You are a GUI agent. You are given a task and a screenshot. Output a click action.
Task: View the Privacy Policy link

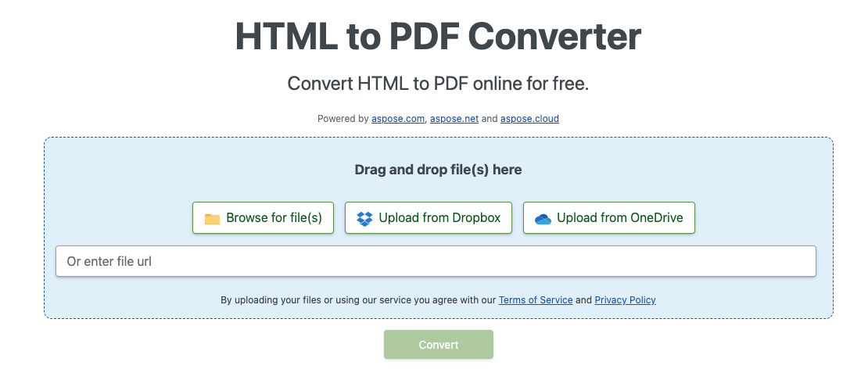pos(625,299)
